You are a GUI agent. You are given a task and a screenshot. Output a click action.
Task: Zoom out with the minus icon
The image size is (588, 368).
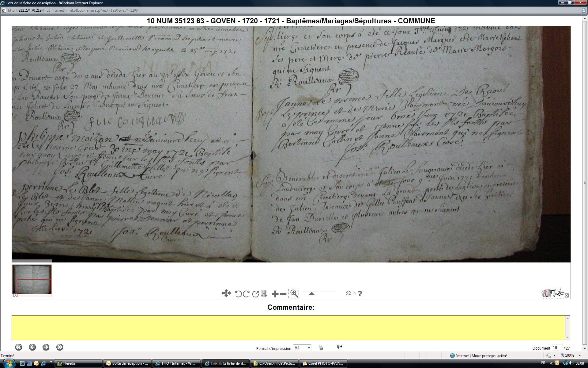pyautogui.click(x=283, y=294)
